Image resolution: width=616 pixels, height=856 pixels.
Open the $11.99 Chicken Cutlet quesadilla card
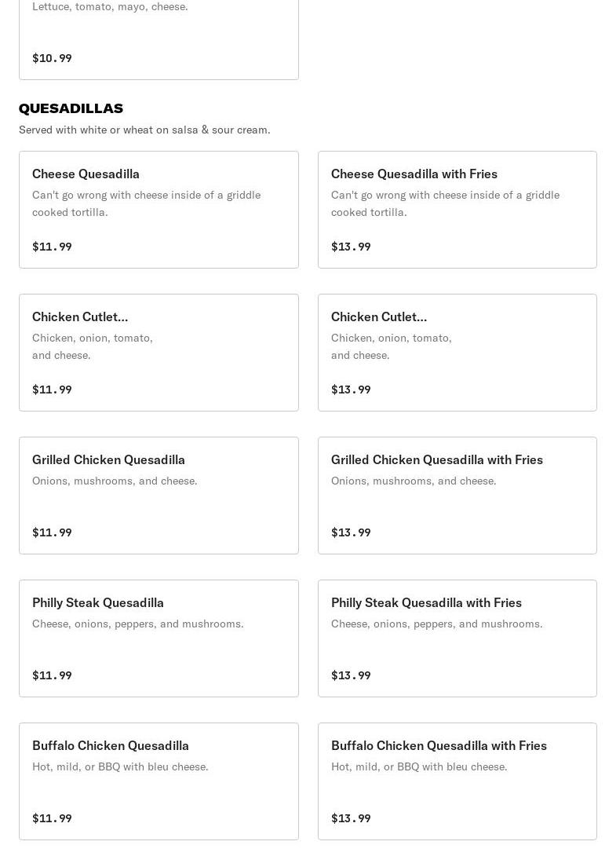pos(159,353)
